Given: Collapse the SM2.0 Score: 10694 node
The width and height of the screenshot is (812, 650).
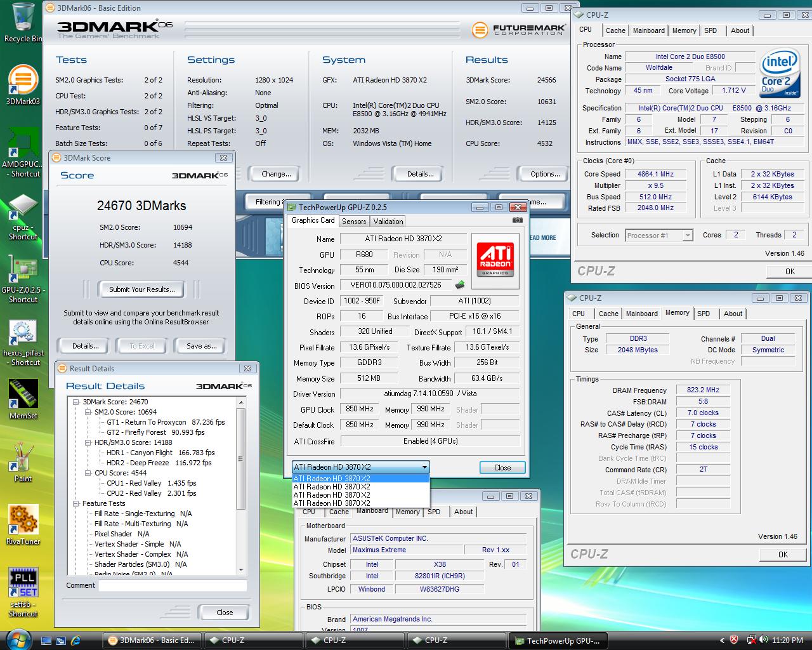Looking at the screenshot, I should (88, 412).
